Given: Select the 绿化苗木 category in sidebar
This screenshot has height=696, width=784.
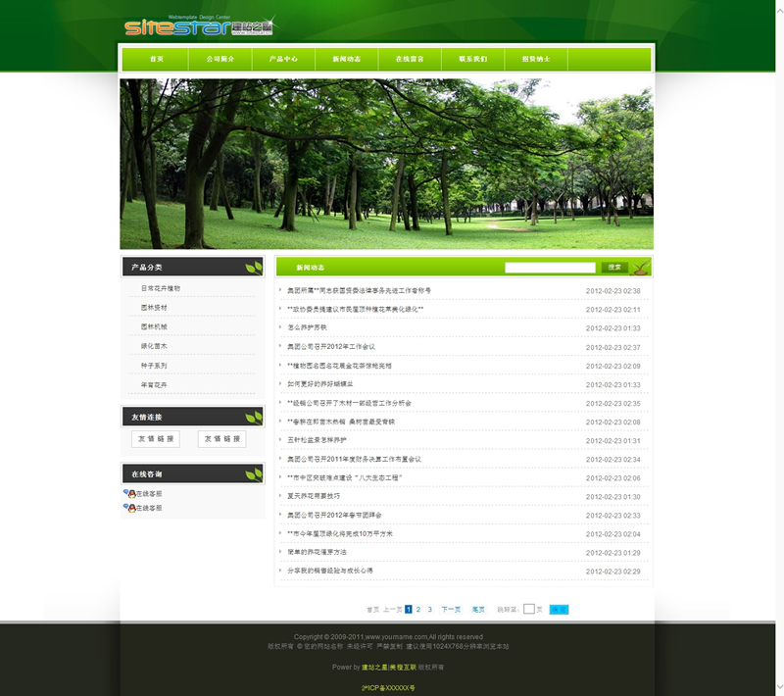Looking at the screenshot, I should (x=154, y=346).
